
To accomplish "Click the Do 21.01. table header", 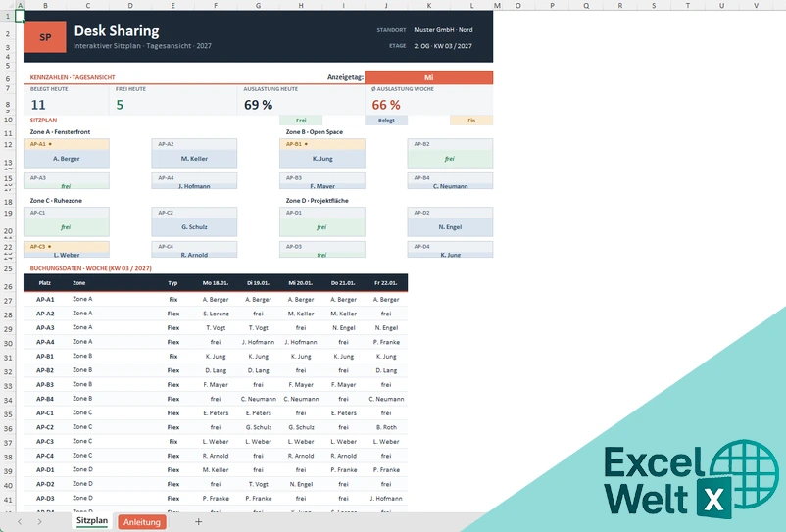I will pos(343,283).
